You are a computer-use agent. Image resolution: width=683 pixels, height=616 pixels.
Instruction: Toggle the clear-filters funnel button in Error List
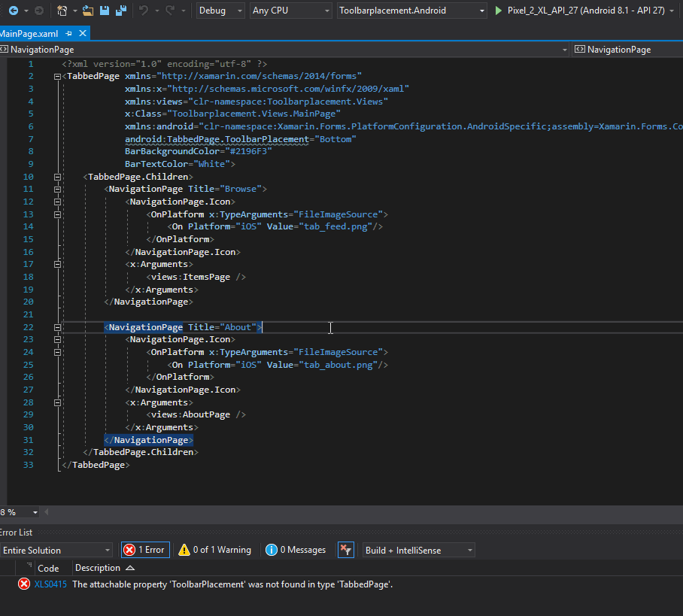[346, 550]
